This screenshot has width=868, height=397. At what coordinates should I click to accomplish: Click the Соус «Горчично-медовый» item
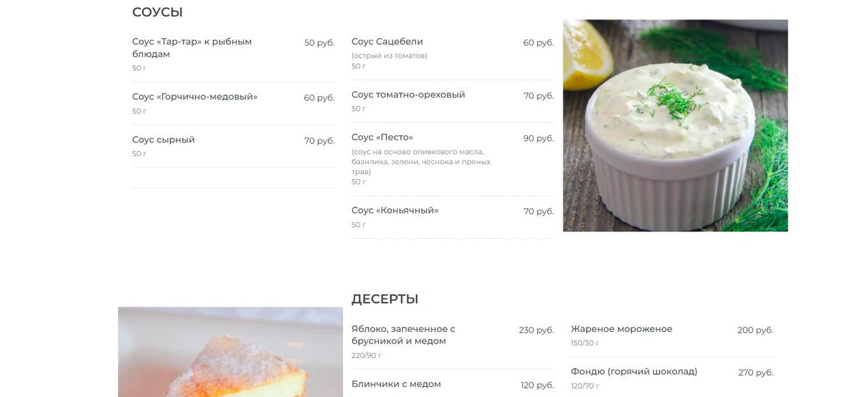point(233,103)
